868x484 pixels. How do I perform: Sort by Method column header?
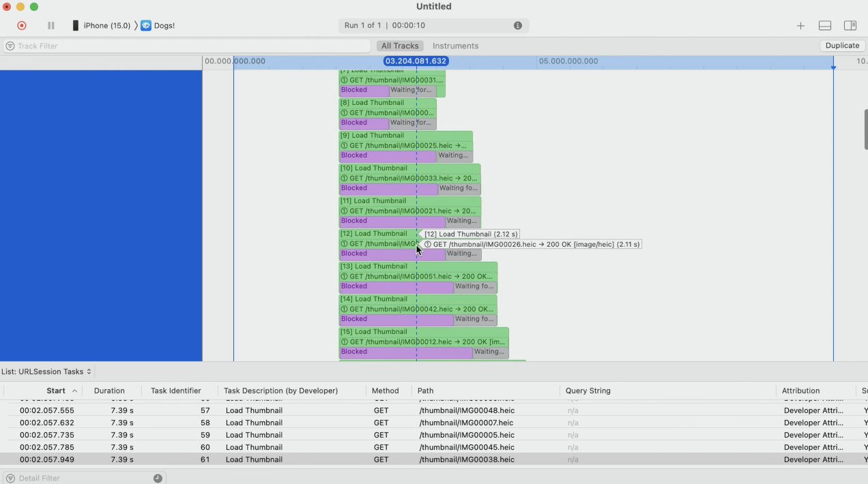(385, 391)
